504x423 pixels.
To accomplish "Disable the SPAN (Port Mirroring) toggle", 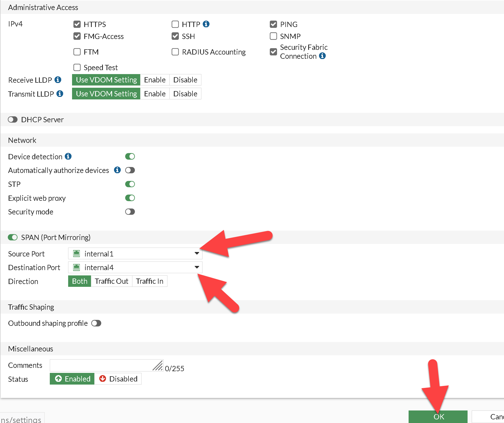I will (13, 237).
